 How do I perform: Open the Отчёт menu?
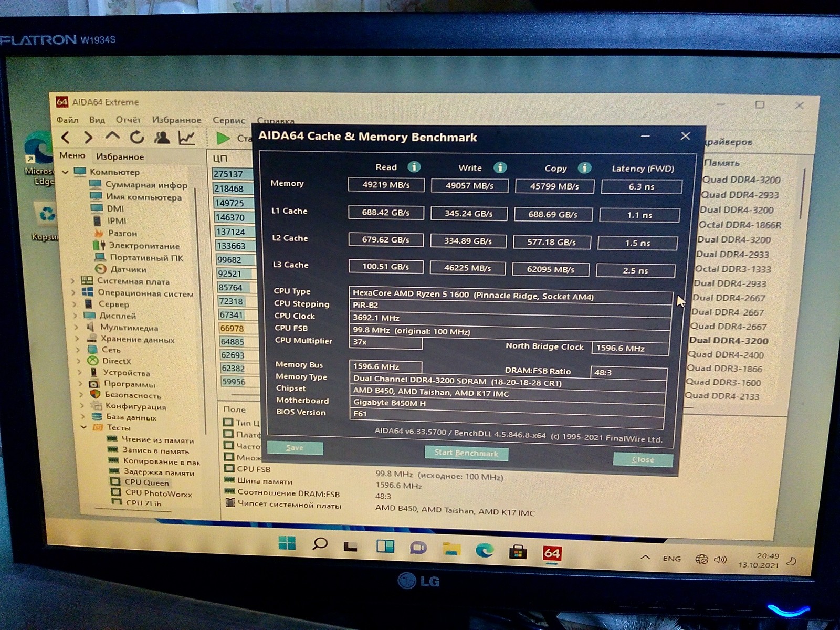[x=128, y=120]
